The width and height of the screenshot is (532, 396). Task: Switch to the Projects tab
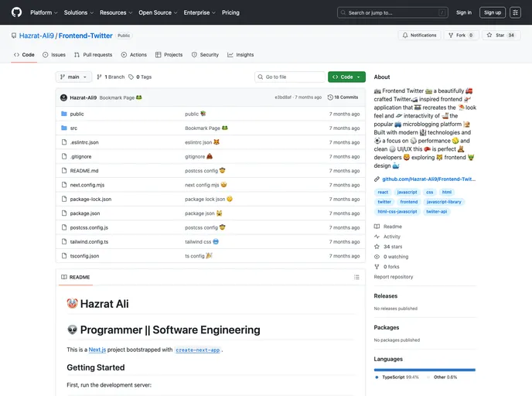169,55
